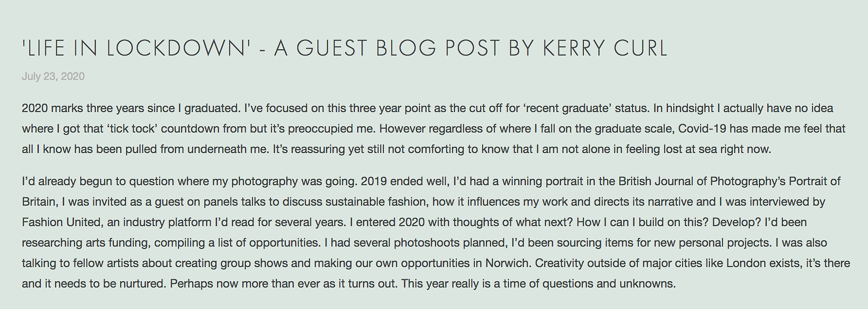Click the word 'London' in the second paragraph
The image size is (868, 309).
tap(745, 263)
